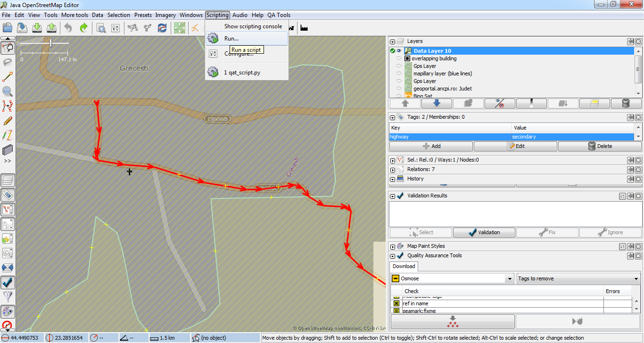
Task: Toggle the Filter panel funnel button
Action: 8,297
